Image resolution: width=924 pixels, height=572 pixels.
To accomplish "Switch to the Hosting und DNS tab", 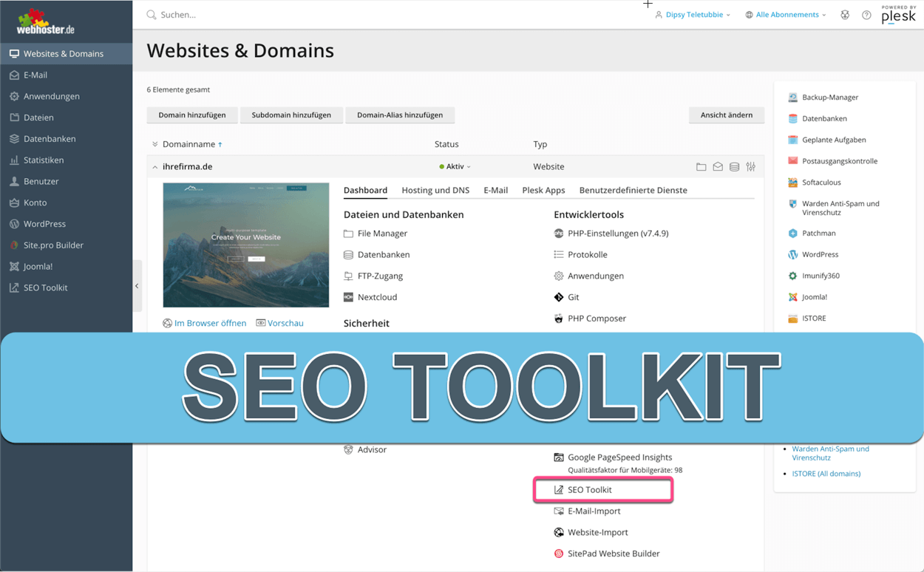I will [435, 190].
